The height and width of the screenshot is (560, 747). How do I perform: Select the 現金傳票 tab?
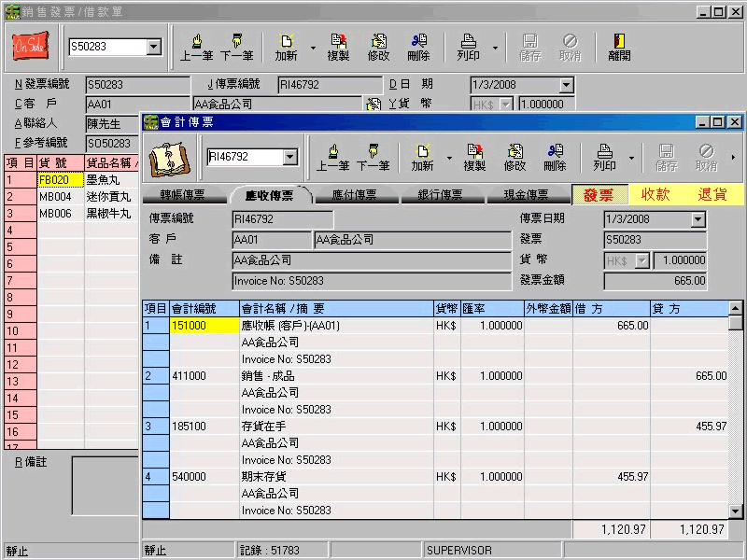pyautogui.click(x=526, y=195)
